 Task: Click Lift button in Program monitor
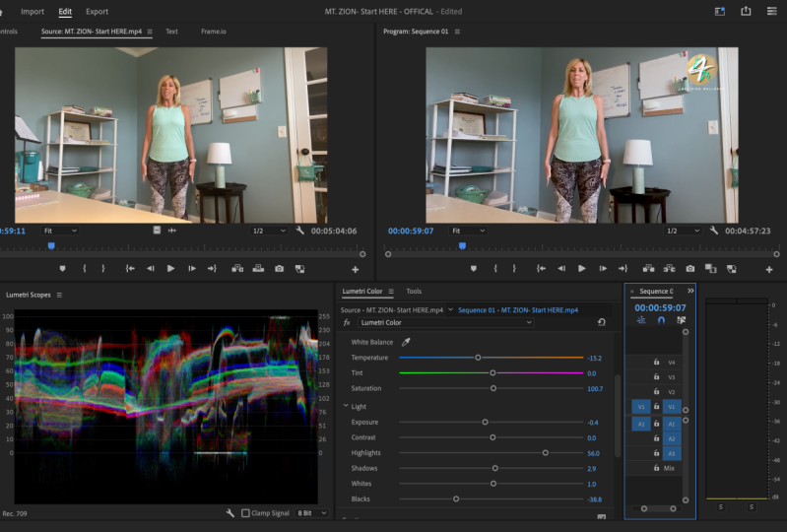(648, 269)
